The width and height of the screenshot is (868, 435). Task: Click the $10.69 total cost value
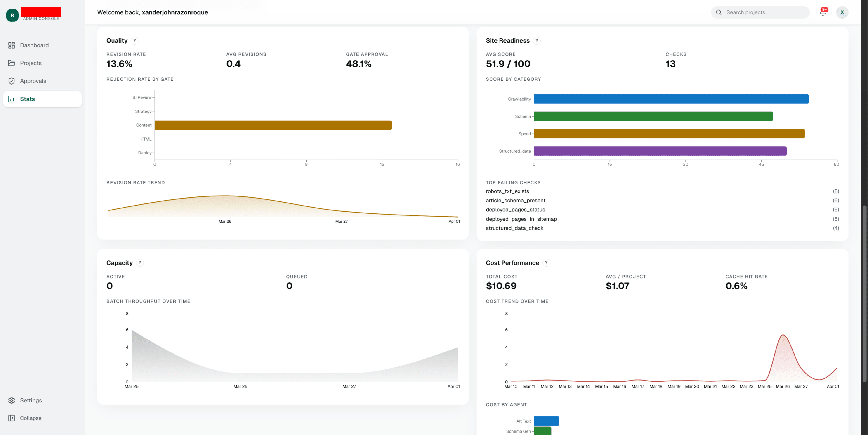501,286
